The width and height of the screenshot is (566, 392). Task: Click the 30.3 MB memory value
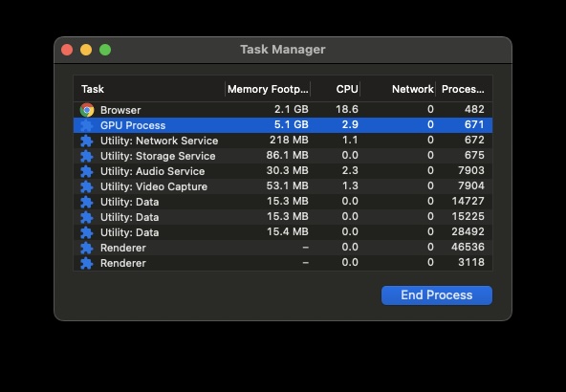(288, 170)
